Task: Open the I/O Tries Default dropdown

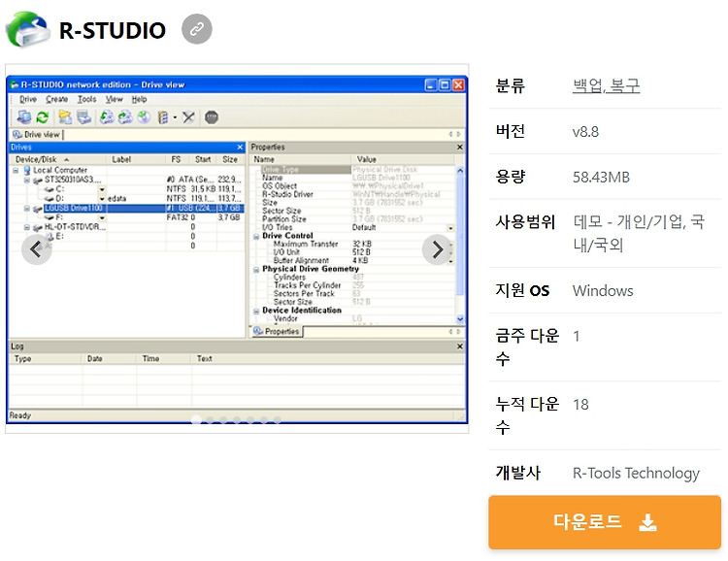Action: tap(450, 228)
